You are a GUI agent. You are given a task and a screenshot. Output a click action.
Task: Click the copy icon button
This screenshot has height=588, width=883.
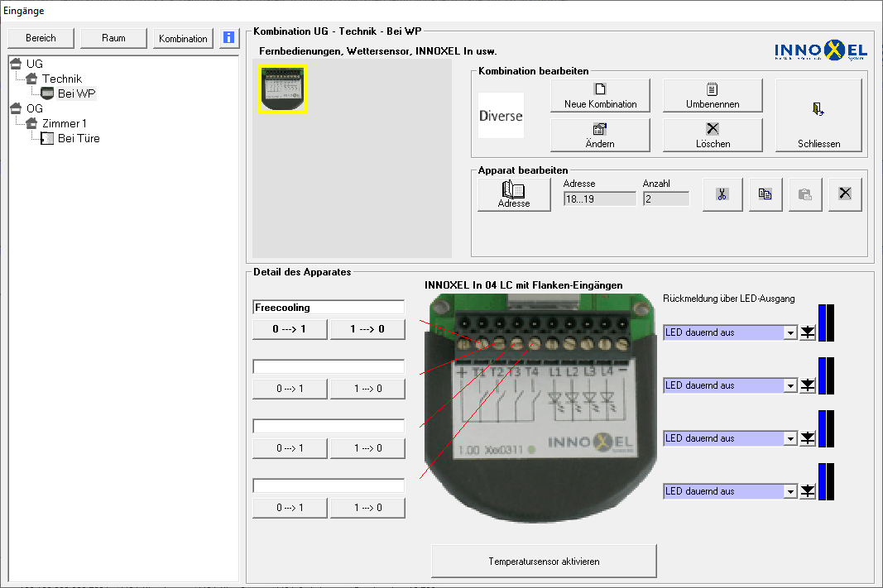click(765, 194)
